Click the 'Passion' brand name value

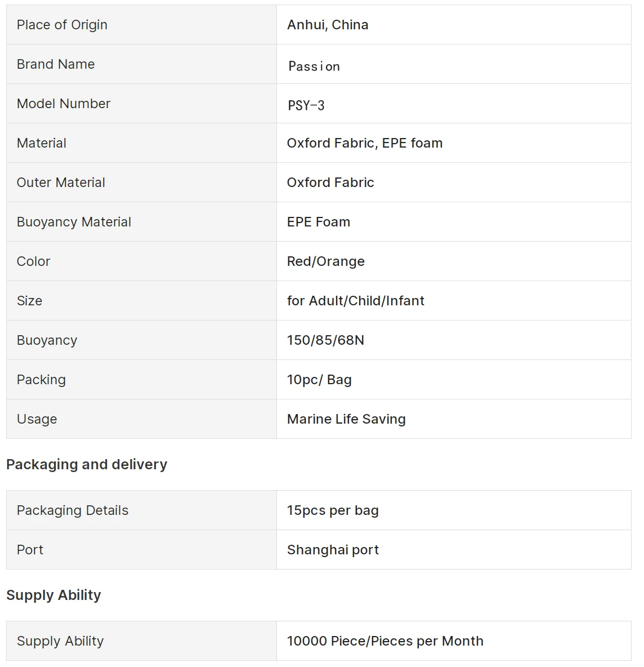[x=314, y=66]
